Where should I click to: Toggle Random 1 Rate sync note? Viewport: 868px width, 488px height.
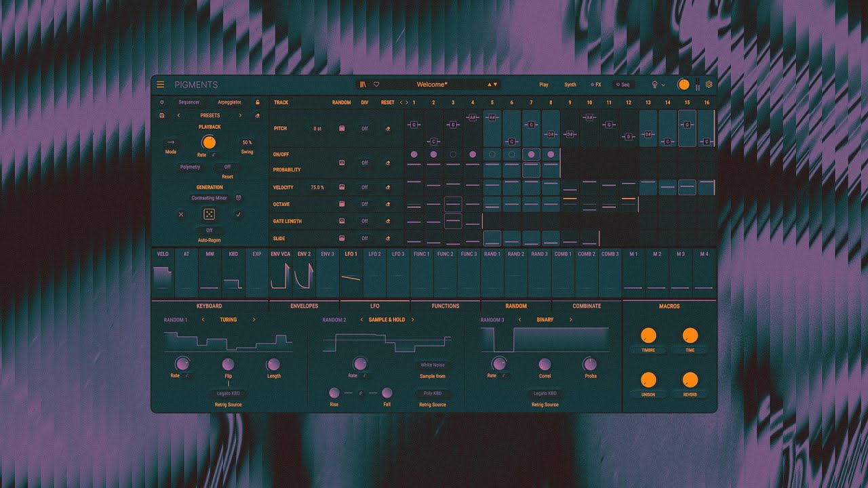point(186,375)
